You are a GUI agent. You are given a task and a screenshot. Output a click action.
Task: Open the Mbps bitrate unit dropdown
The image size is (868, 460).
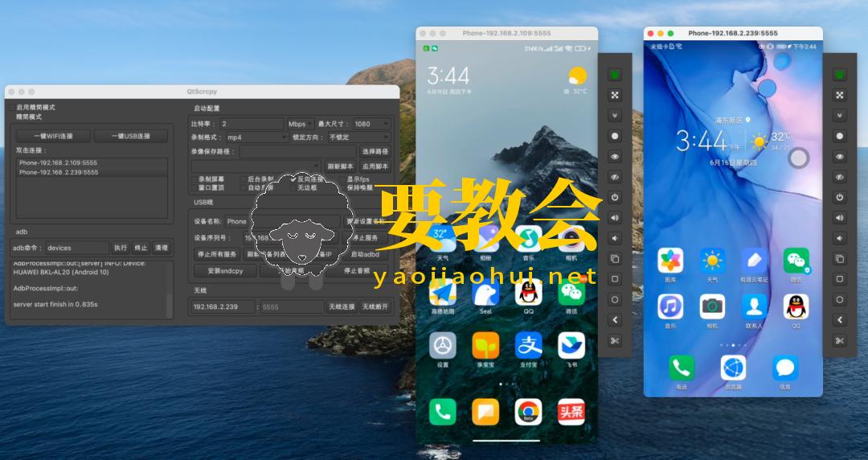(300, 124)
